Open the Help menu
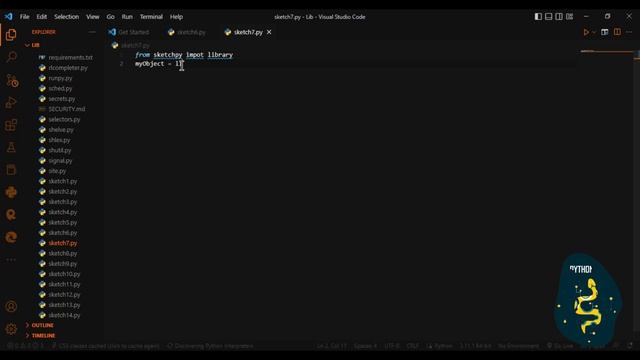The image size is (640, 360). 176,17
